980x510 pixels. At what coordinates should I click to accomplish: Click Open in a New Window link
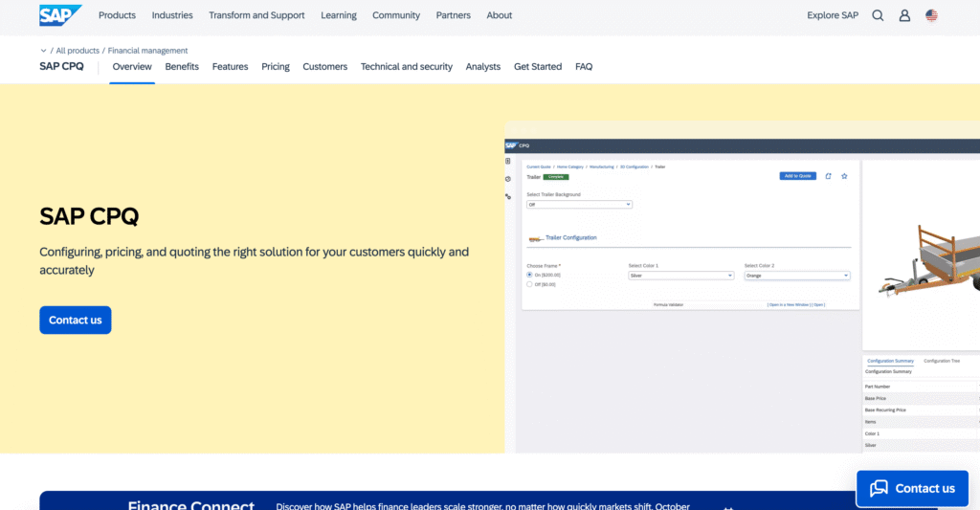(x=789, y=305)
